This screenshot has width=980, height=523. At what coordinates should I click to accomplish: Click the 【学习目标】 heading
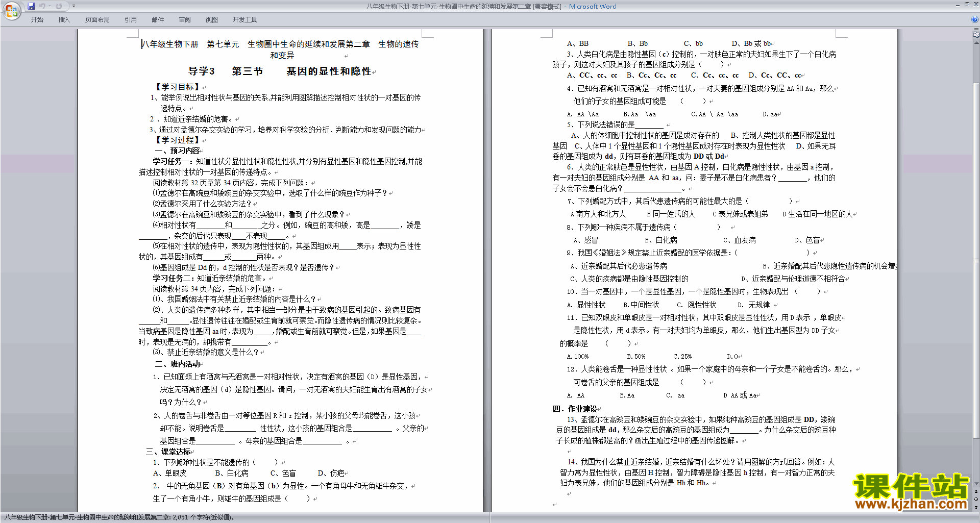pyautogui.click(x=178, y=87)
